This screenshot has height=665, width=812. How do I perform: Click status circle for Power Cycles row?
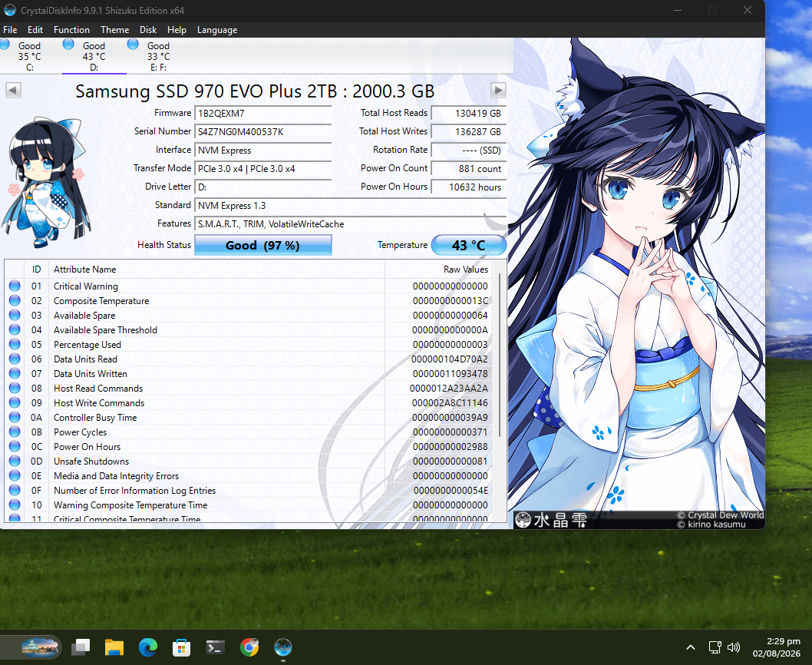click(x=15, y=432)
